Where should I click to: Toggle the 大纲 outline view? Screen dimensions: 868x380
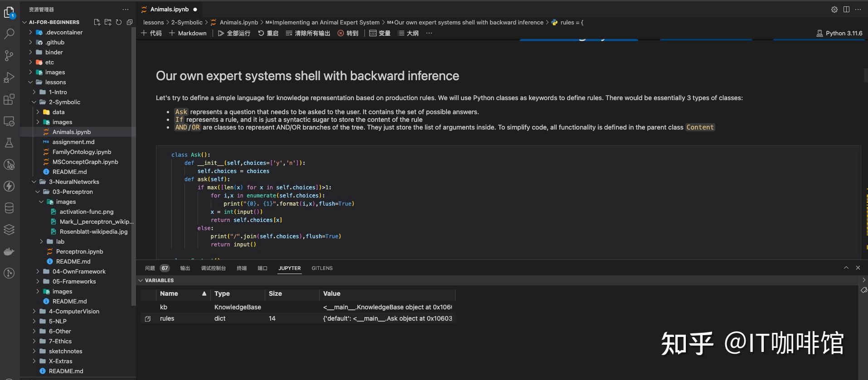[408, 33]
